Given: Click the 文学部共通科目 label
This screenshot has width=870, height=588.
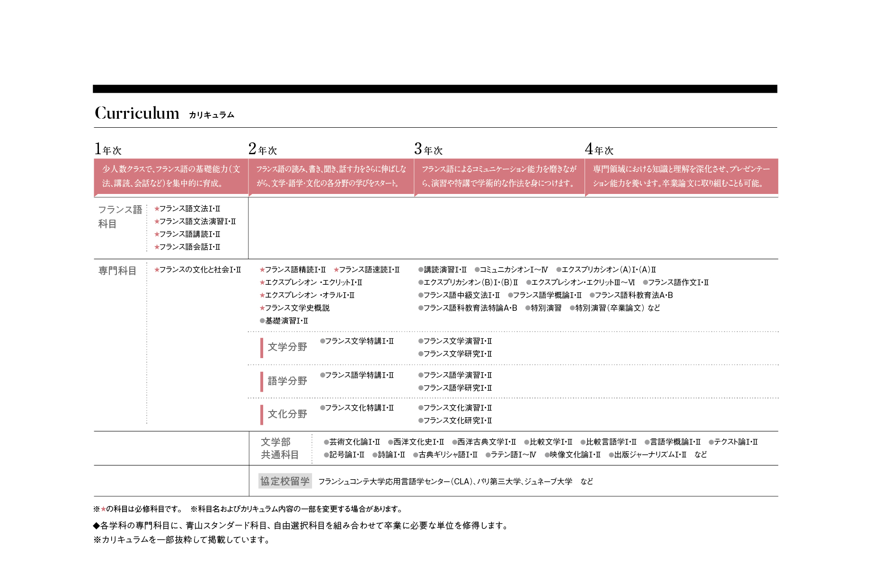Looking at the screenshot, I should (280, 448).
